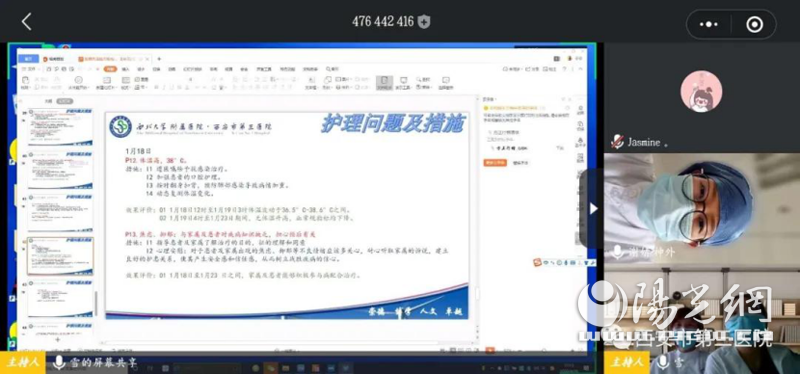Open the 神外 participant video tile

(x=702, y=208)
